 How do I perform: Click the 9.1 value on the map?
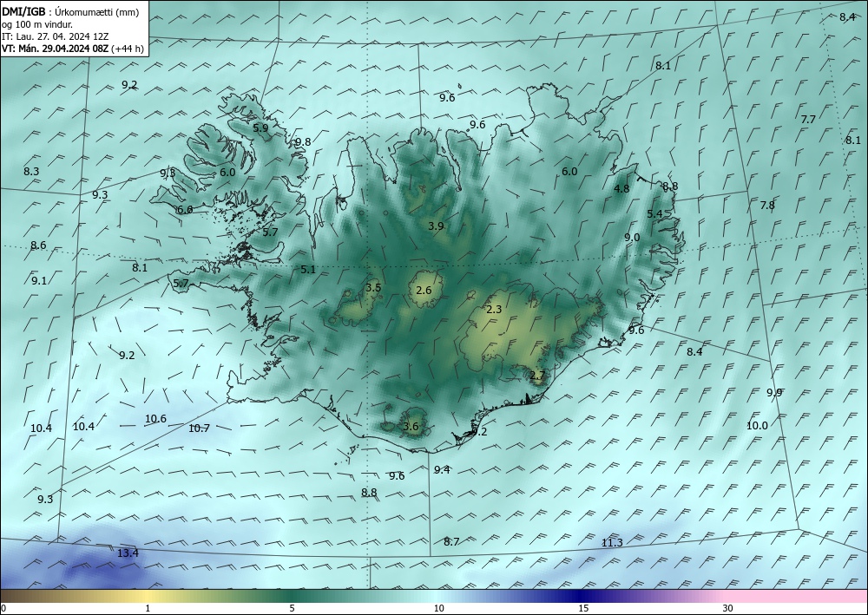(39, 280)
